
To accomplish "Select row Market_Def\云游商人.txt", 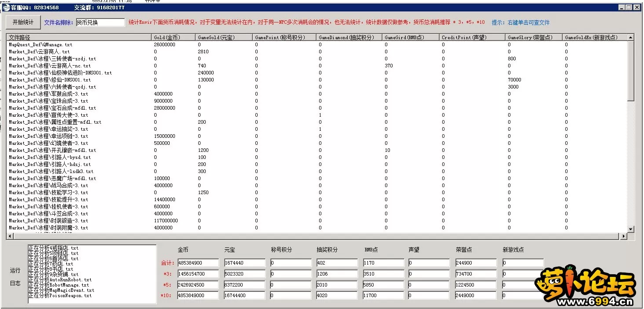I will (317, 51).
